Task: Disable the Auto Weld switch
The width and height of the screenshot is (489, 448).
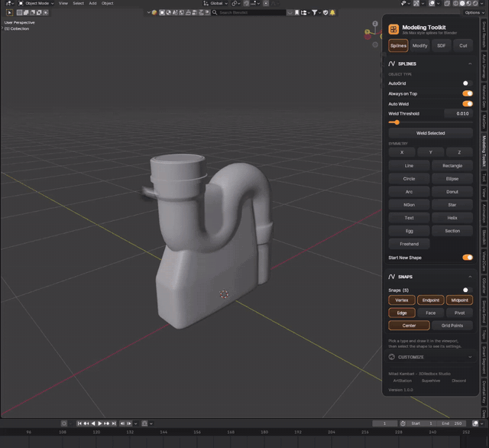Action: point(468,104)
